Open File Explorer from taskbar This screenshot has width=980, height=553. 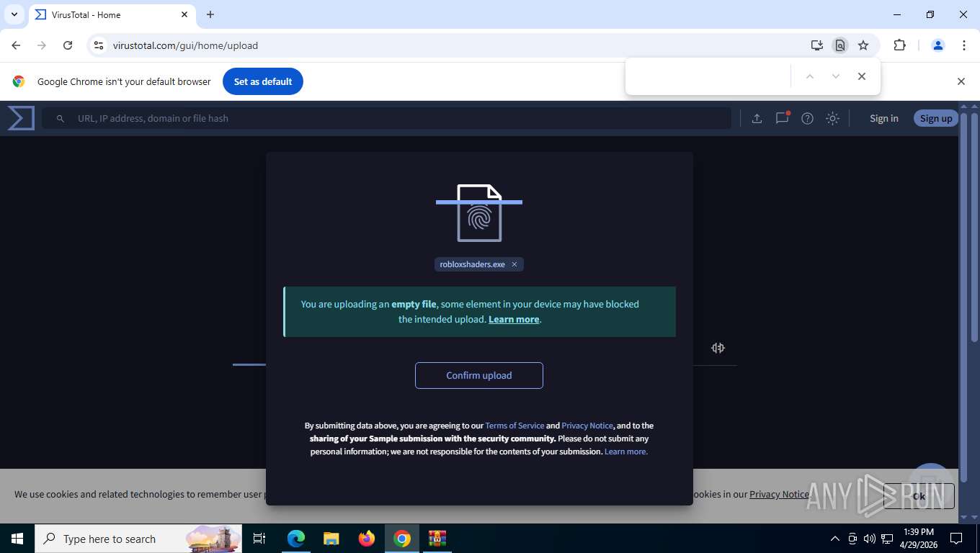coord(331,539)
